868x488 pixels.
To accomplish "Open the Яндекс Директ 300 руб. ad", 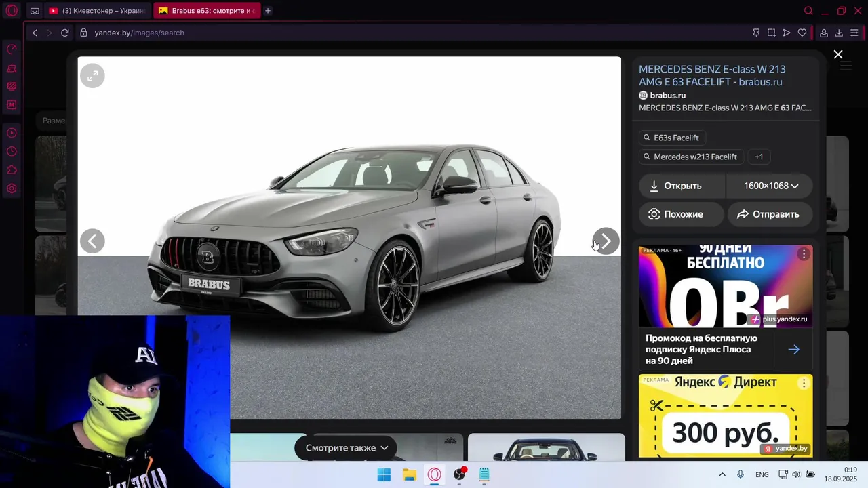I will pos(726,415).
